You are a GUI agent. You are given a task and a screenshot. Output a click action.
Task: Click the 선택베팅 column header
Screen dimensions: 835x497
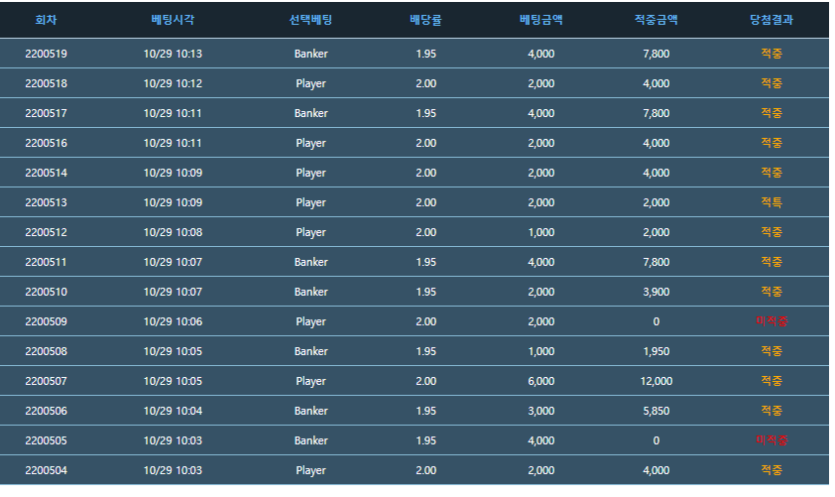coord(310,20)
